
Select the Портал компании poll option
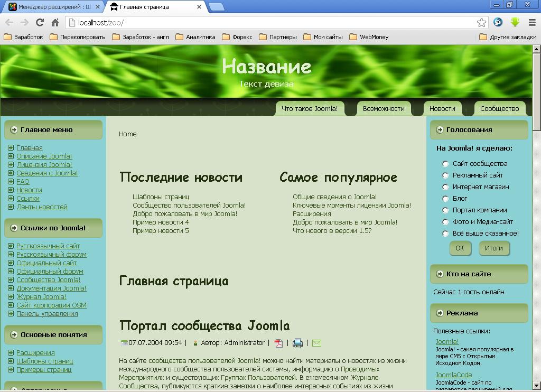point(445,210)
